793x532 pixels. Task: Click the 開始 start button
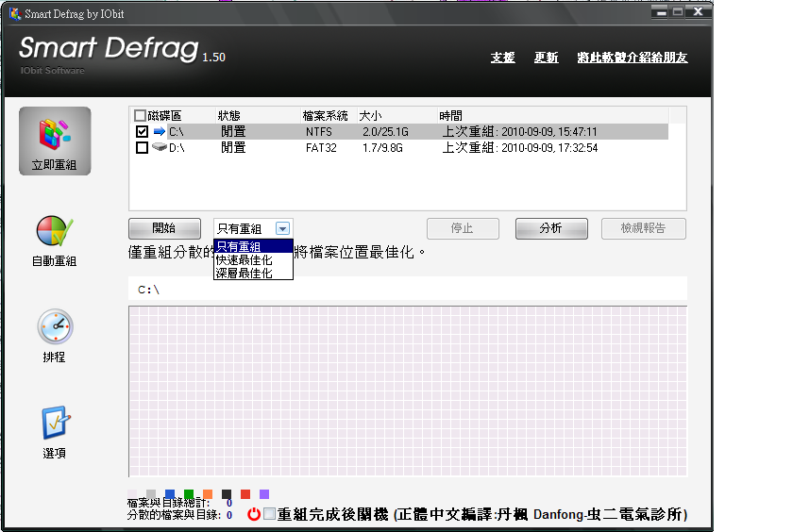point(164,228)
